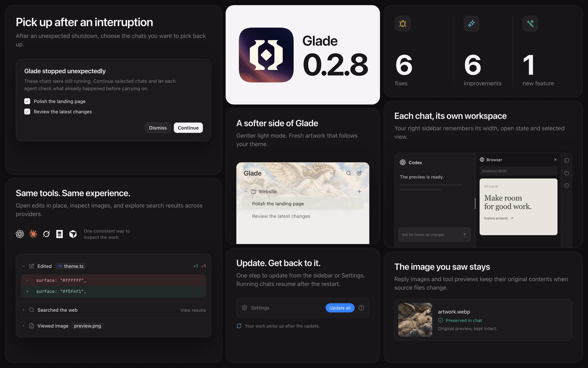Click the Update all button

(340, 308)
